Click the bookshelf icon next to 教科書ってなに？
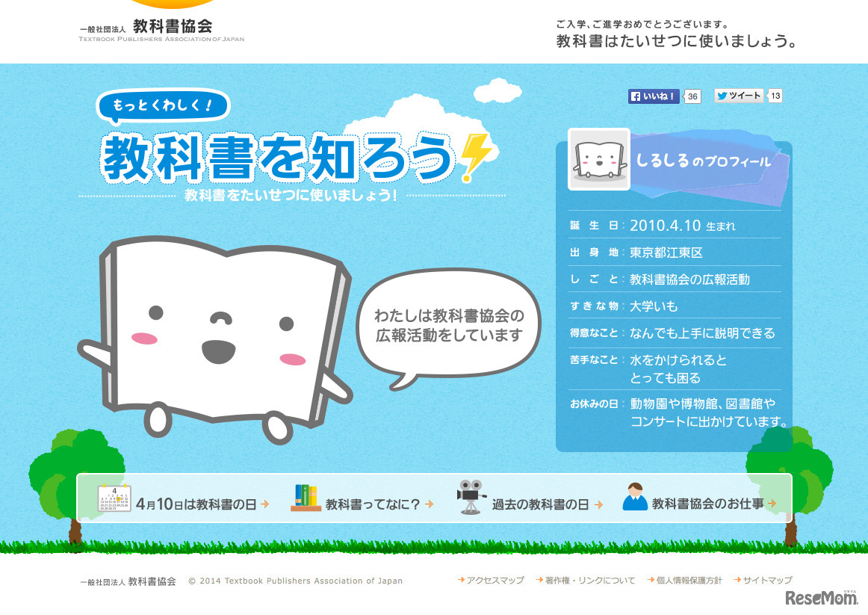Screen dimensions: 868x615 coord(305,498)
